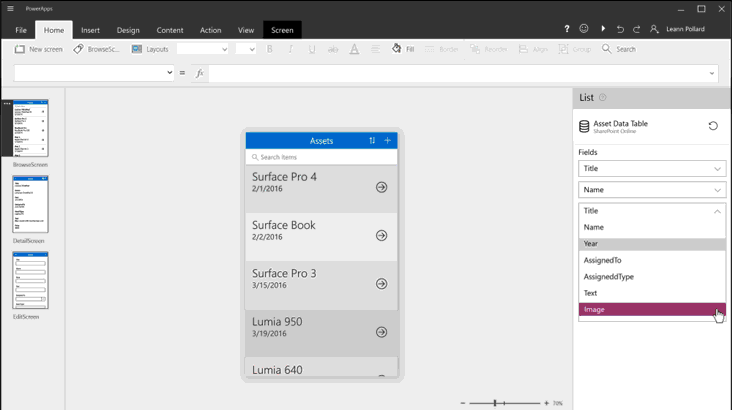732x410 pixels.
Task: Click the sort icon in Assets header
Action: click(372, 141)
